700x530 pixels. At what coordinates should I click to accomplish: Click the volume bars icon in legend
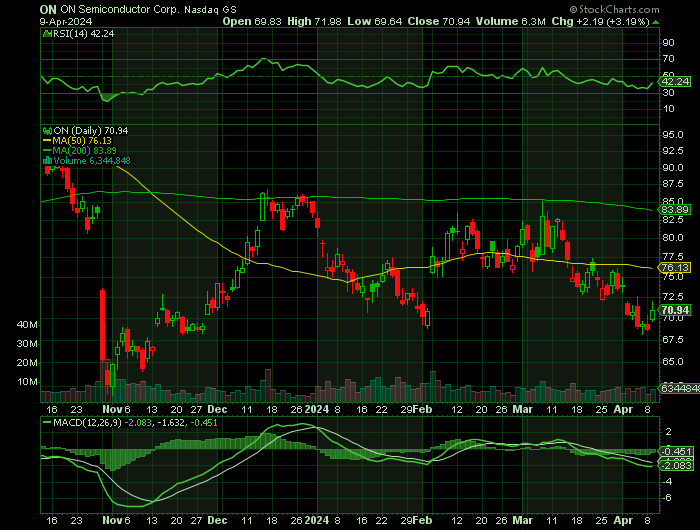47,161
